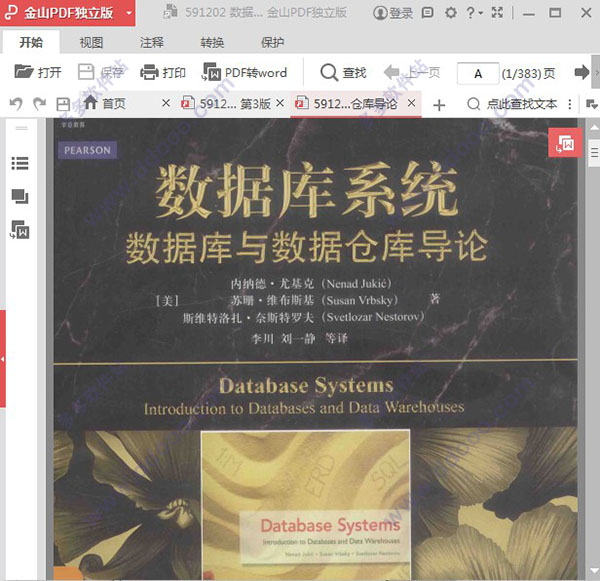Click the page number input field

(x=478, y=73)
